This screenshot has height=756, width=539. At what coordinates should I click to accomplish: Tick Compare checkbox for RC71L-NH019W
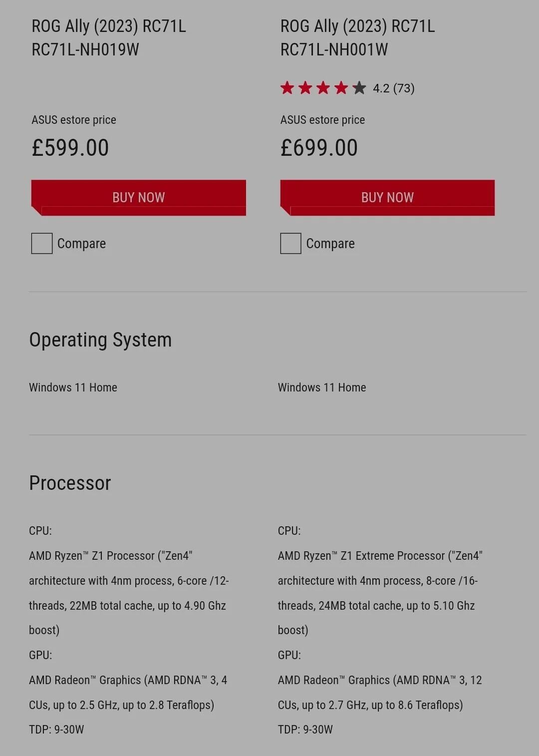42,243
